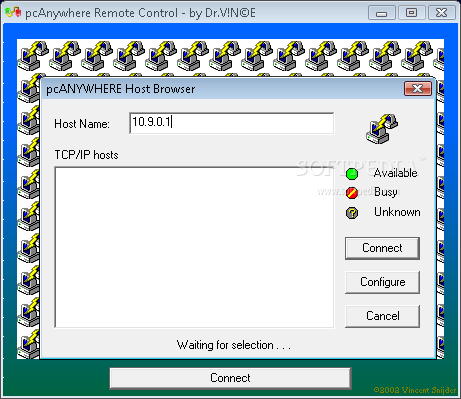Close the pcAnywhere Remote Control main window
The height and width of the screenshot is (399, 461).
point(442,13)
